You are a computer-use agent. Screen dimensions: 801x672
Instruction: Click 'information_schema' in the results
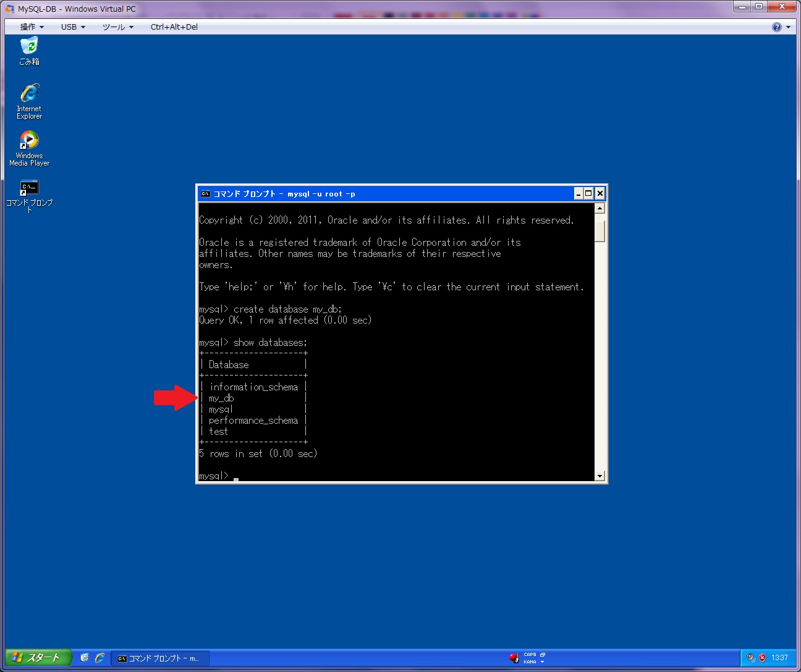(x=253, y=387)
